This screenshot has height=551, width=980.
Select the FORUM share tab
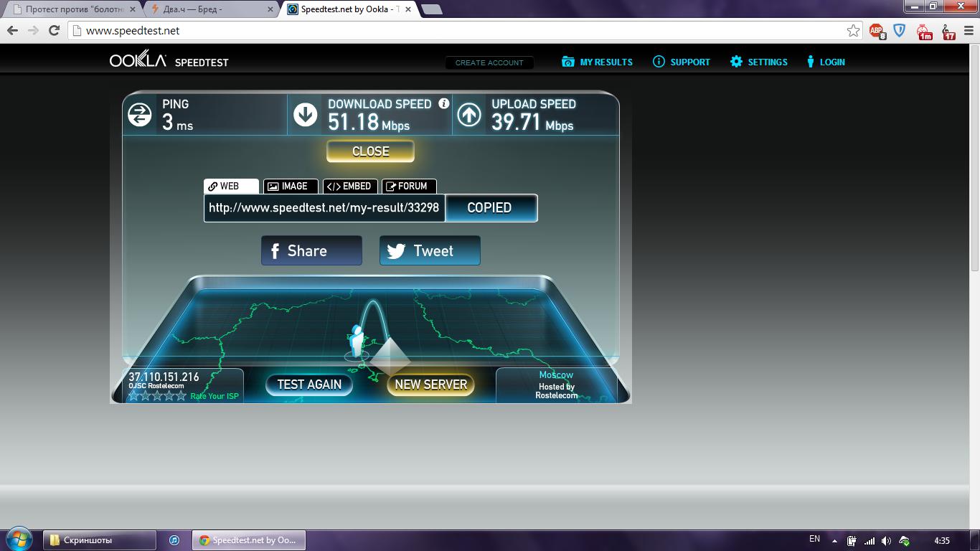click(409, 187)
